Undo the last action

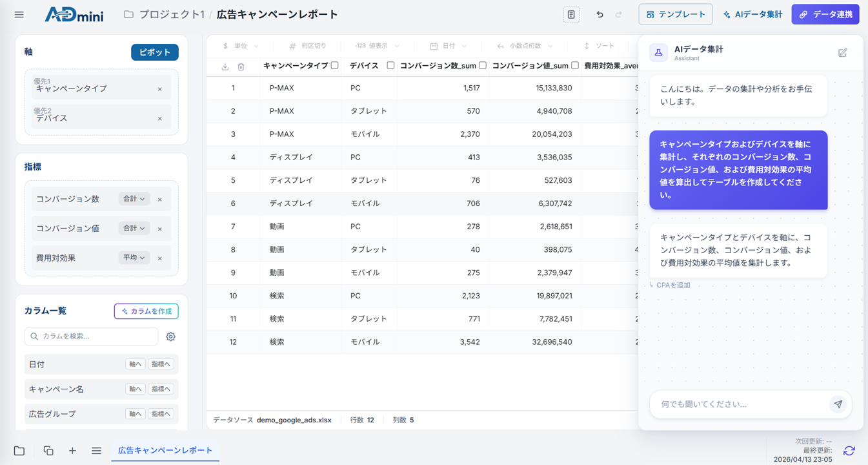pyautogui.click(x=600, y=14)
